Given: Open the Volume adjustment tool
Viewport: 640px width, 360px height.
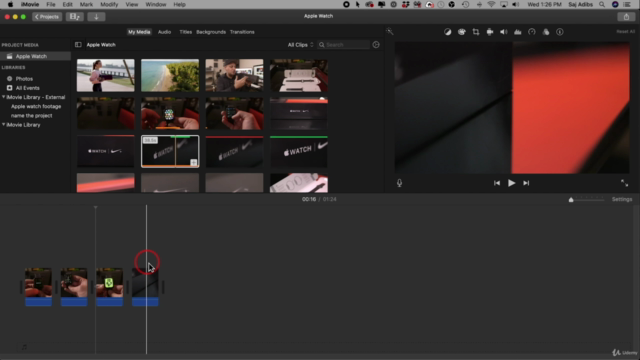Looking at the screenshot, I should point(504,32).
